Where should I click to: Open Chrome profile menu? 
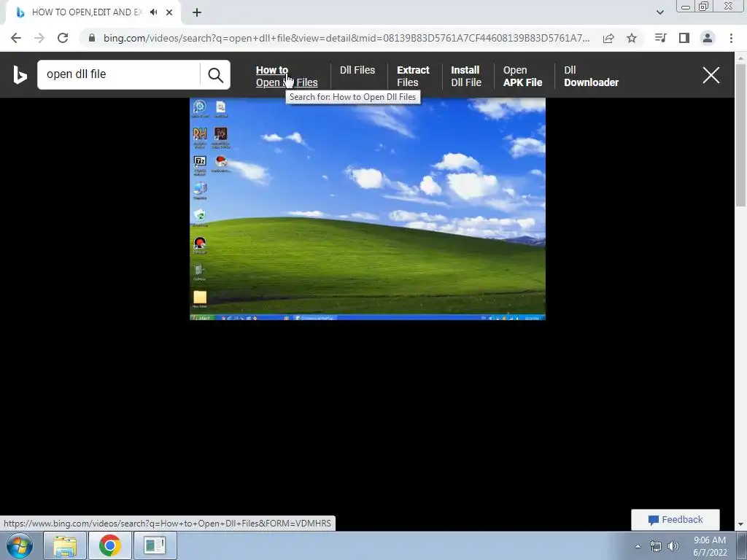pos(708,38)
